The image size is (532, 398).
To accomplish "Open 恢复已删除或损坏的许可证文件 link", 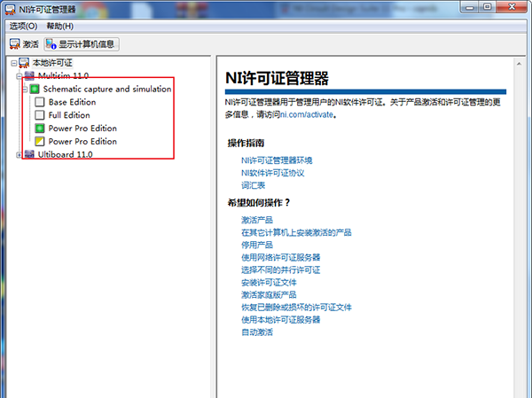I will coord(296,308).
